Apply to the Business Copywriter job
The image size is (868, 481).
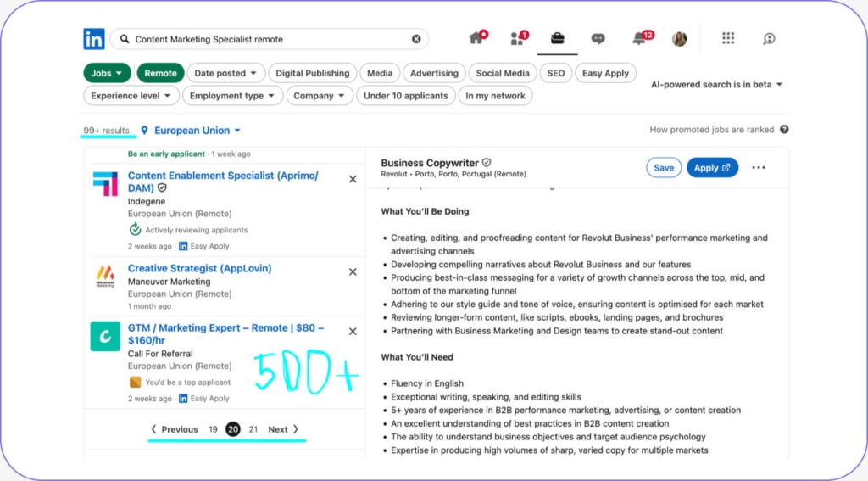click(x=712, y=167)
